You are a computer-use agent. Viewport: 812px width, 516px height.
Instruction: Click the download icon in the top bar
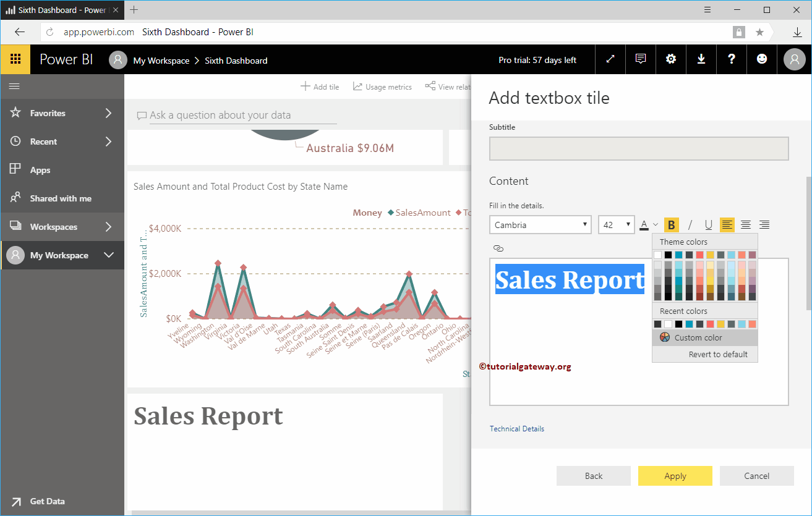(701, 59)
